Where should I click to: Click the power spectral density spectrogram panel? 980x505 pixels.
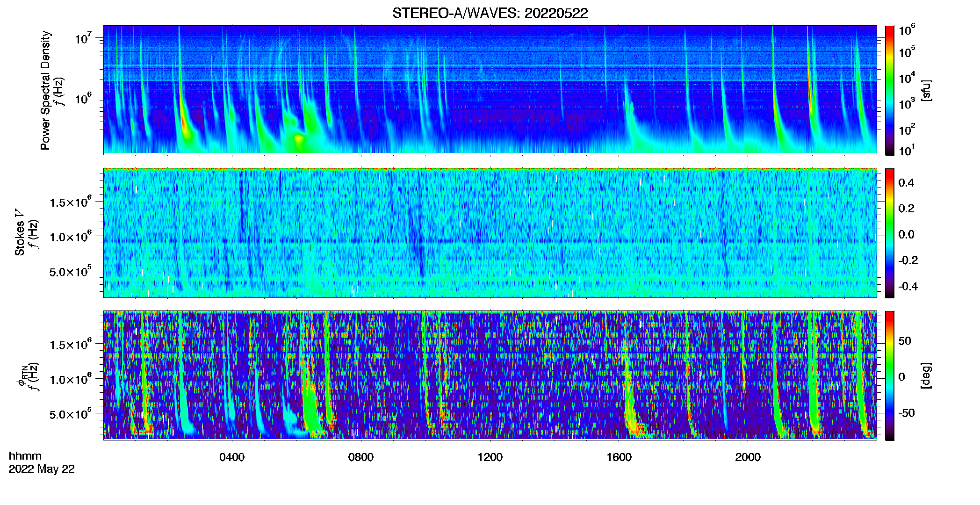[x=490, y=90]
